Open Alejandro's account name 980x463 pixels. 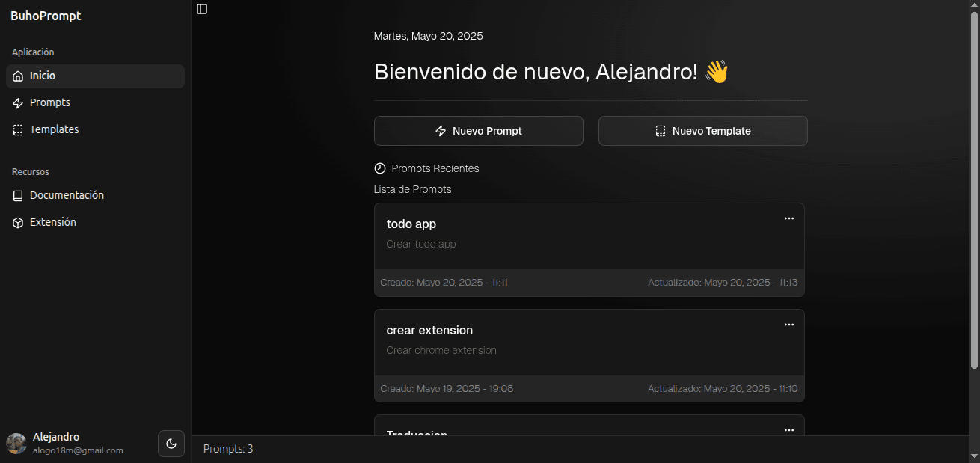tap(56, 437)
